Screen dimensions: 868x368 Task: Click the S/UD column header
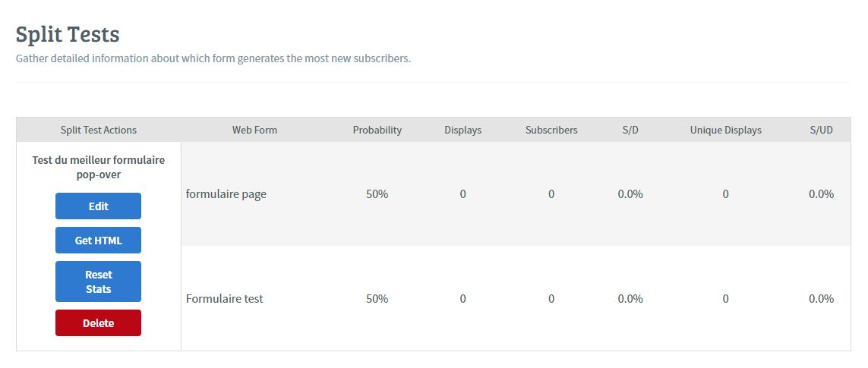point(821,130)
